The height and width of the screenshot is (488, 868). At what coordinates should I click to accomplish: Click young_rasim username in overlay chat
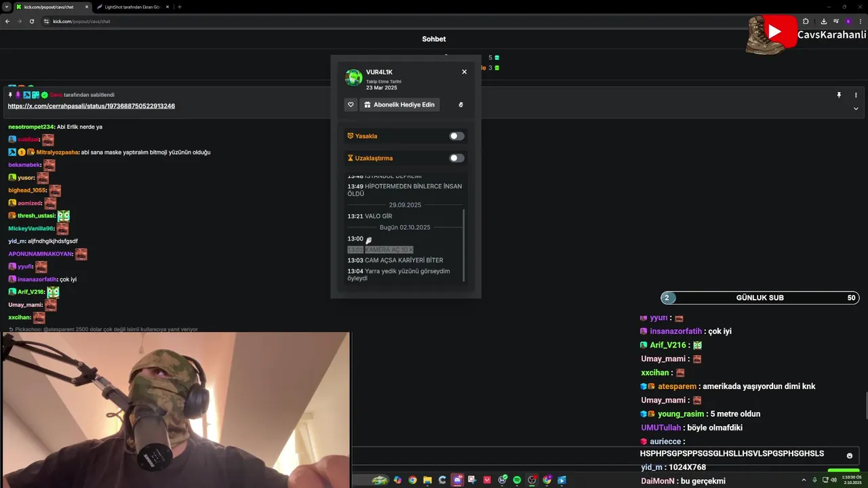click(x=681, y=414)
